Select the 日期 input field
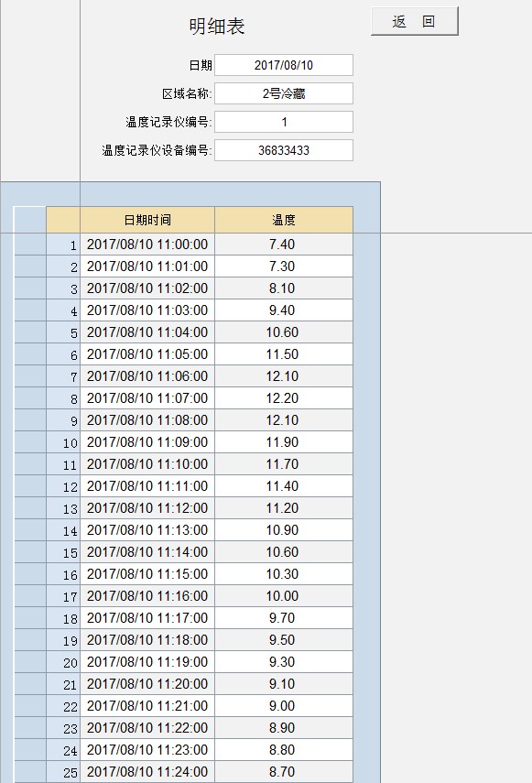The image size is (532, 783). pos(284,65)
